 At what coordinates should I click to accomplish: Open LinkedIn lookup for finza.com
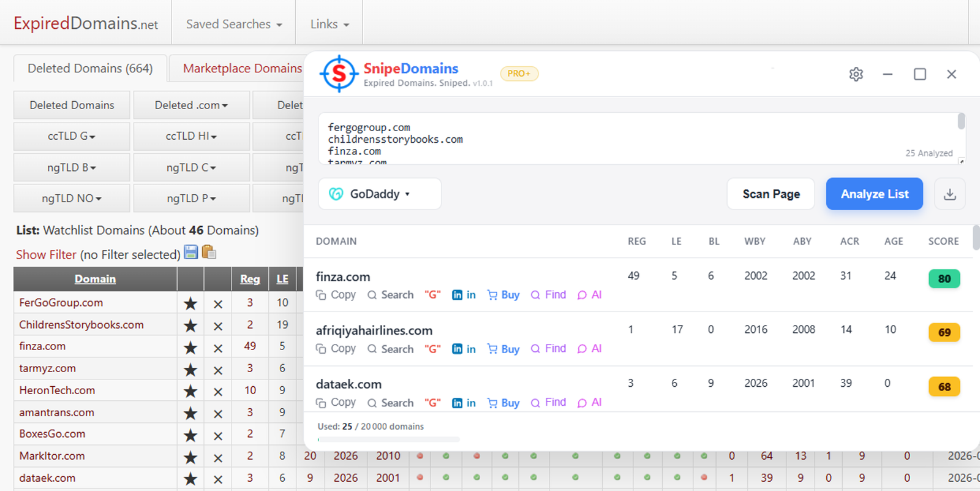coord(464,295)
